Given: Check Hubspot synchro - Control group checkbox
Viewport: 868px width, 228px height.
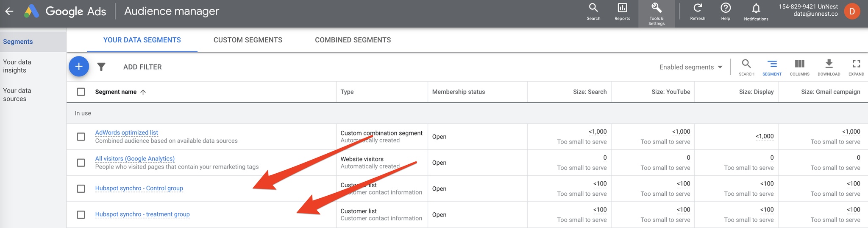Looking at the screenshot, I should pos(81,189).
